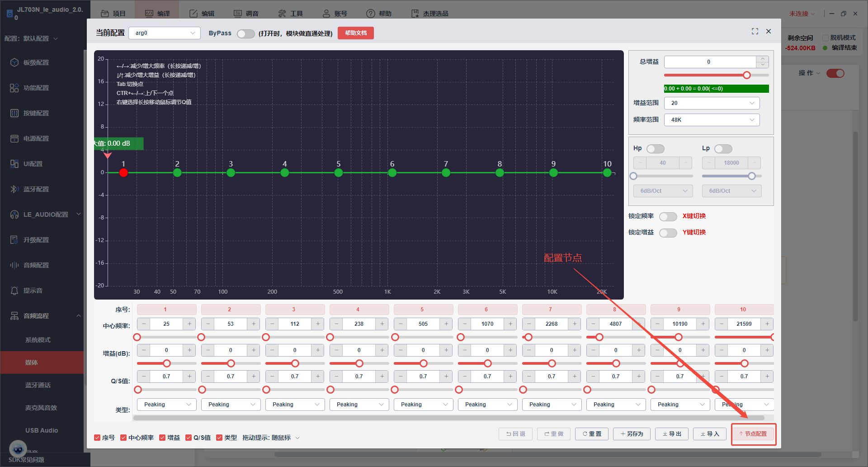868x467 pixels.
Task: Toggle the 锁定频率 switch
Action: [x=668, y=216]
